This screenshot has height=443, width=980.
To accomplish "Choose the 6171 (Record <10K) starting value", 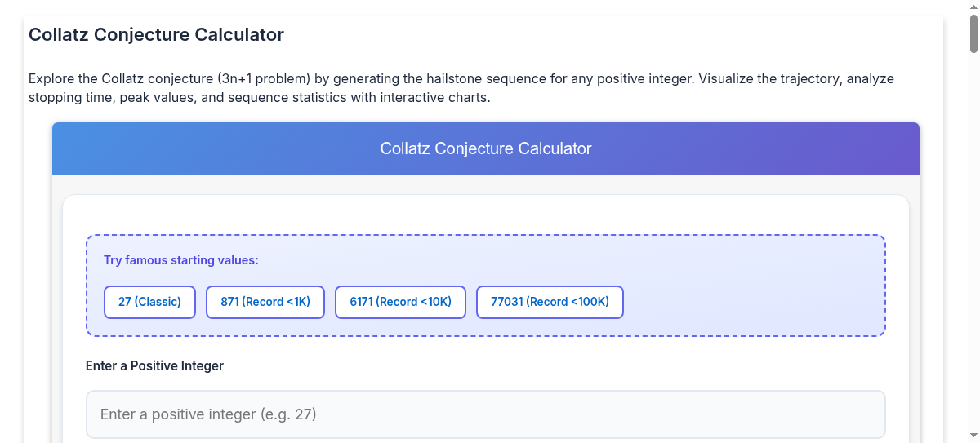I will 400,302.
